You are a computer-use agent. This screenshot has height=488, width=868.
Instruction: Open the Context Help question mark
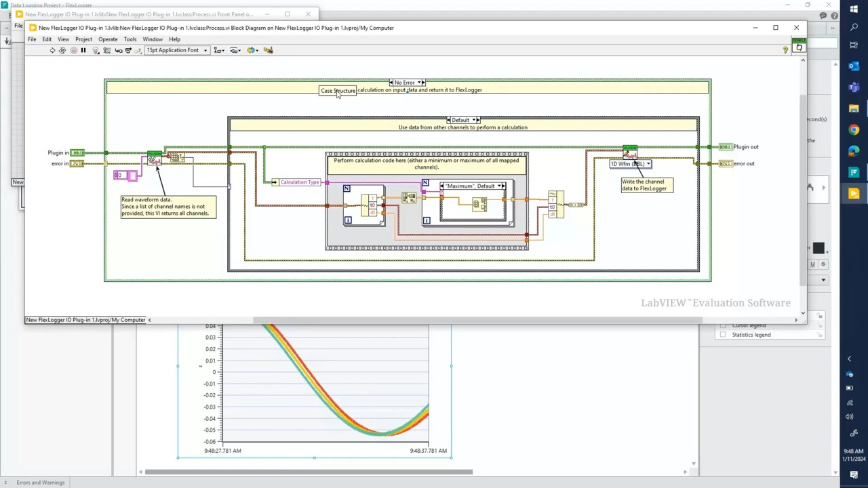[785, 50]
